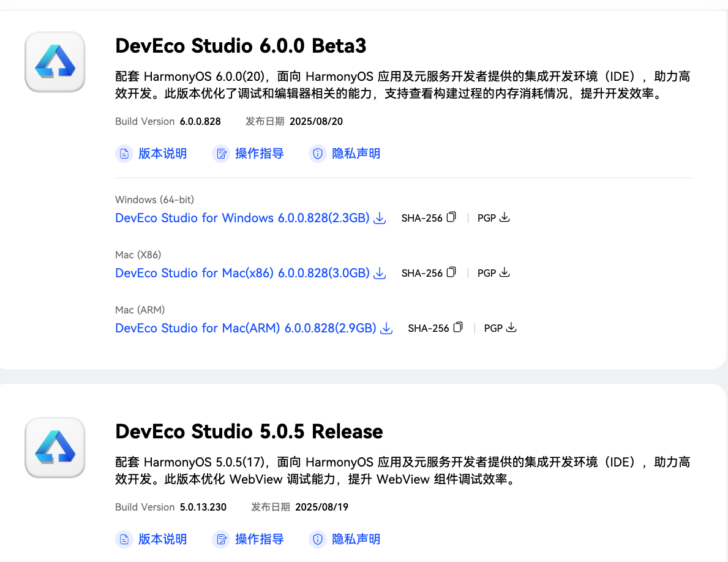This screenshot has width=728, height=562.
Task: Open 操作指导 for 5.0.5 Release
Action: (259, 539)
